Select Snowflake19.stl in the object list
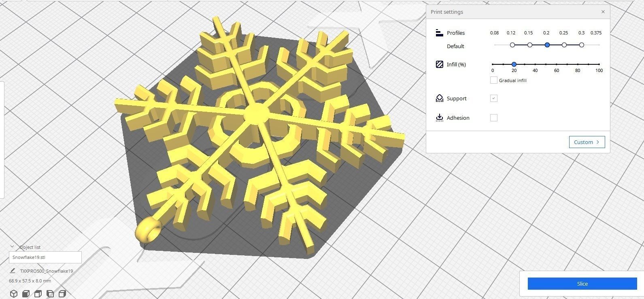 [45, 257]
